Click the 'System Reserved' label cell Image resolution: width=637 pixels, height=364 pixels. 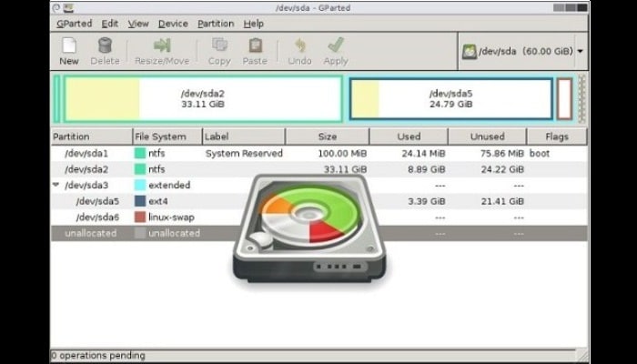(244, 154)
